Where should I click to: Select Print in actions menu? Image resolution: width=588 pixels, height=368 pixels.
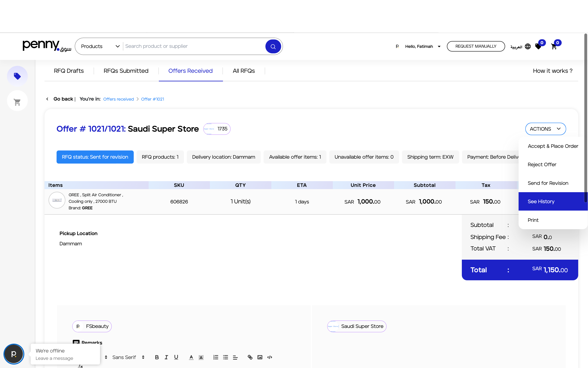553,220
